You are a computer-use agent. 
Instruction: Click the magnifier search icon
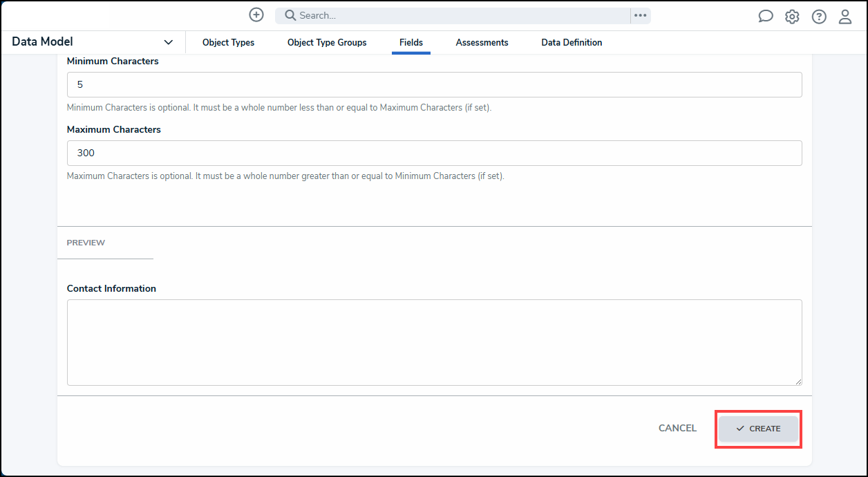290,15
